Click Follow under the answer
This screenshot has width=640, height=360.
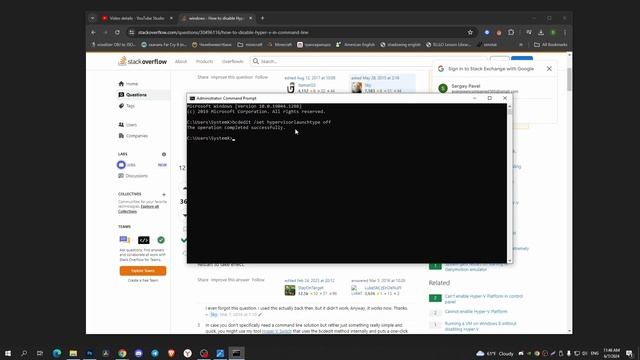click(258, 280)
